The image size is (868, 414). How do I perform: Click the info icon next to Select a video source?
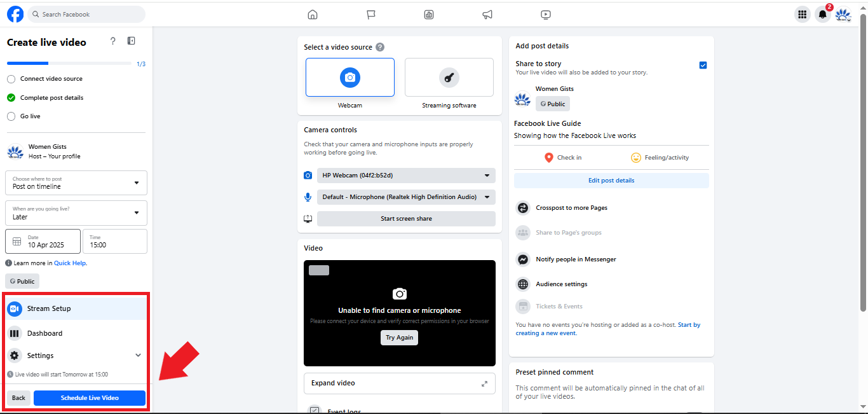pos(380,47)
